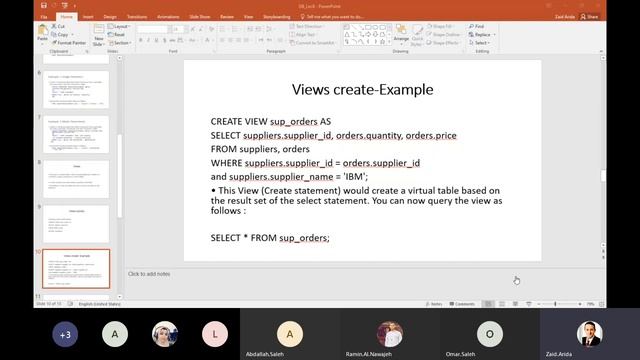Open Shape Effects options
Image resolution: width=640 pixels, height=360 pixels.
pyautogui.click(x=443, y=42)
